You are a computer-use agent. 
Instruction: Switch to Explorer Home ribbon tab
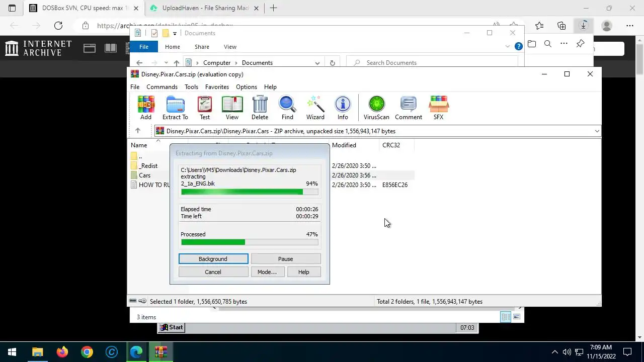point(173,47)
